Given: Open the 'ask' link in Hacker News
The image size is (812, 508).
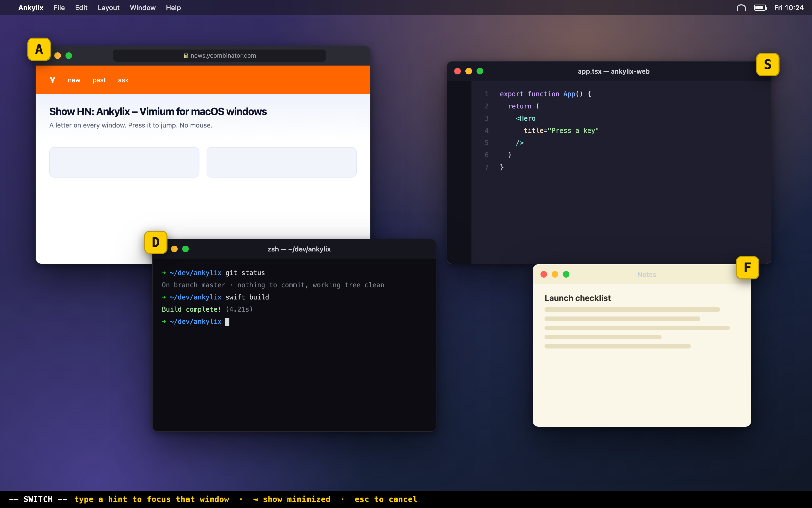Looking at the screenshot, I should click(x=123, y=80).
